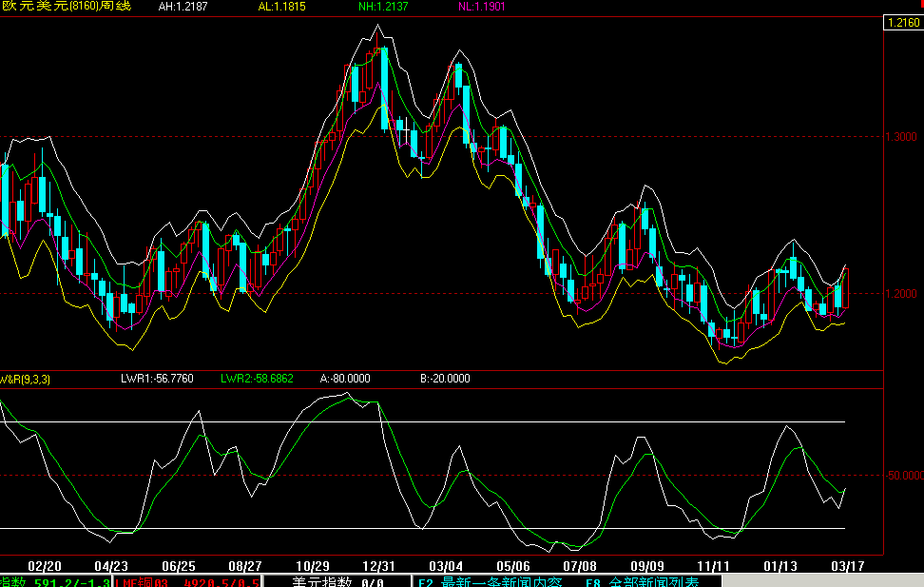924x587 pixels.
Task: Click the LWR1:-56.7760 indicator value
Action: click(x=157, y=379)
